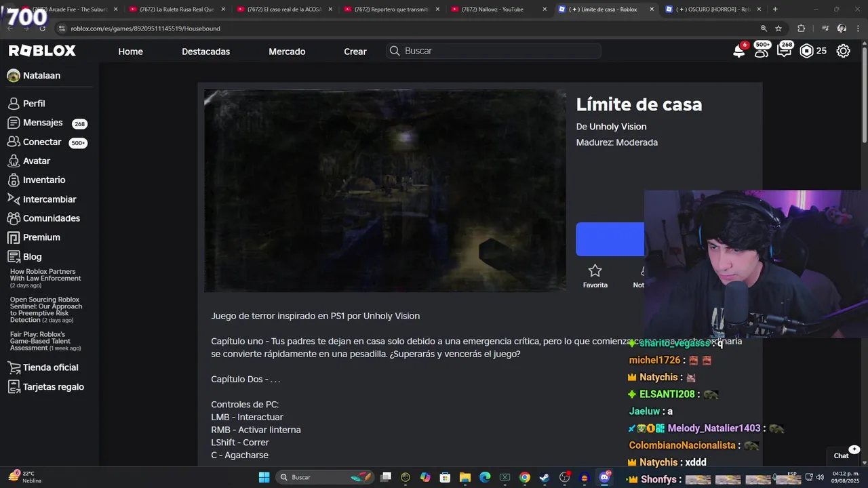The image size is (868, 488).
Task: Bookmark this page with the address bar star
Action: [x=778, y=28]
